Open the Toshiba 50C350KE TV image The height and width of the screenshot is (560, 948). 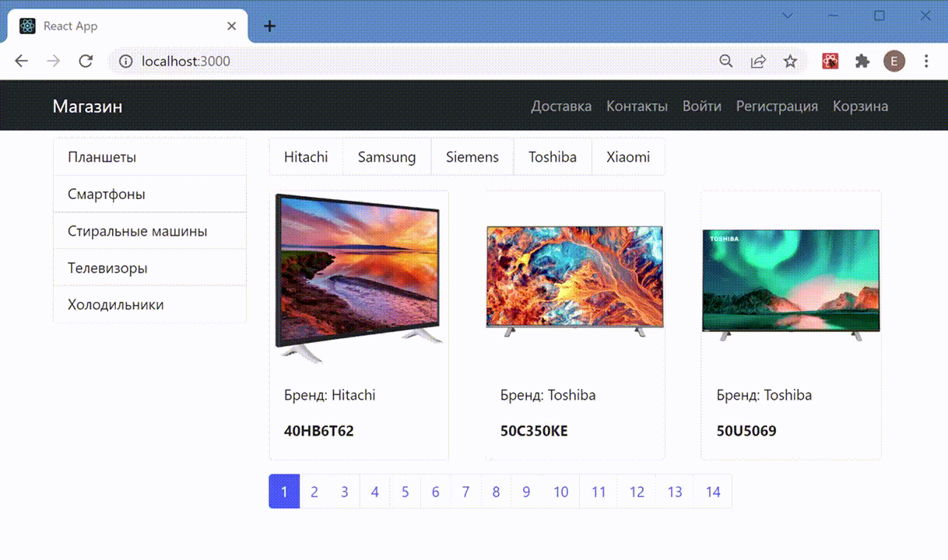(x=574, y=281)
